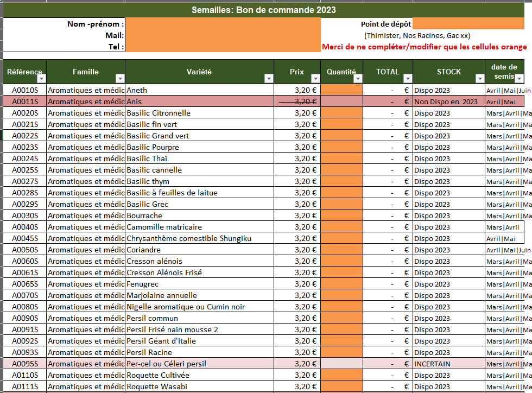Select 'Nigelle aromatique ou Cumin noir' cell
This screenshot has height=393, width=532.
[x=200, y=307]
